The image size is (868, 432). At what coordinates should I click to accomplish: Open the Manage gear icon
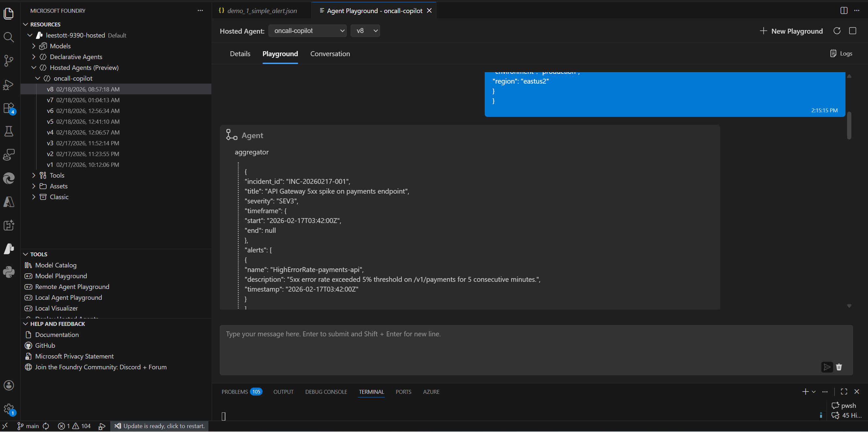coord(9,409)
